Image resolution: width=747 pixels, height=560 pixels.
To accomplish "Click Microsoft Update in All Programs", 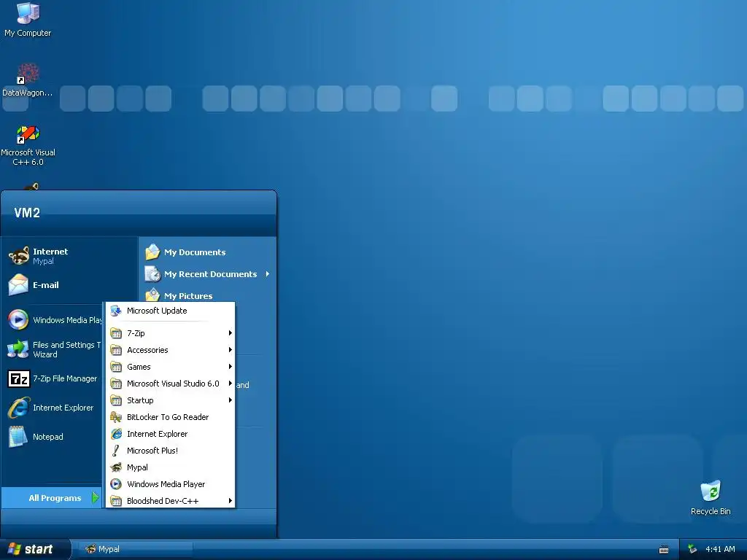I will (x=171, y=311).
